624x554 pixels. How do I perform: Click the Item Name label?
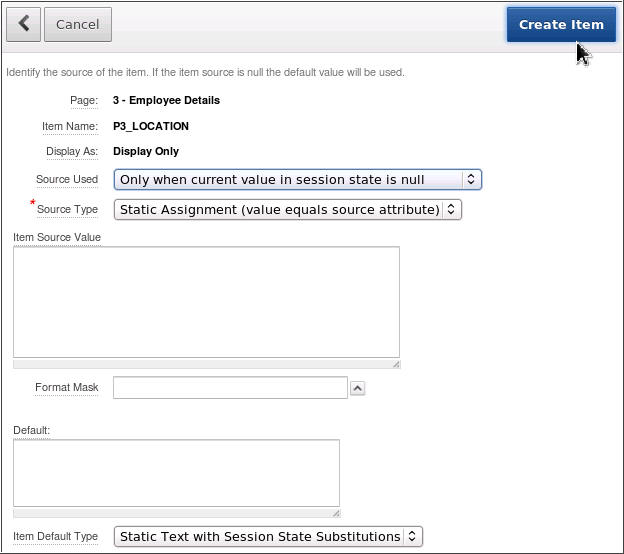70,127
